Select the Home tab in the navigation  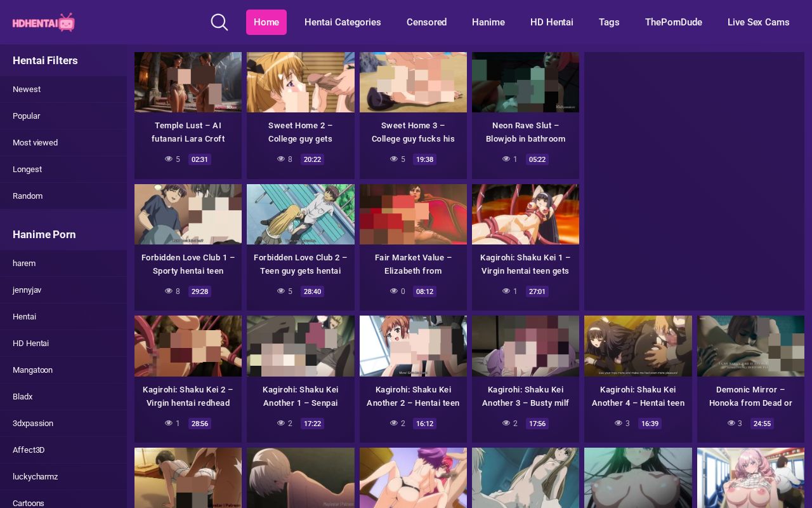[x=266, y=22]
